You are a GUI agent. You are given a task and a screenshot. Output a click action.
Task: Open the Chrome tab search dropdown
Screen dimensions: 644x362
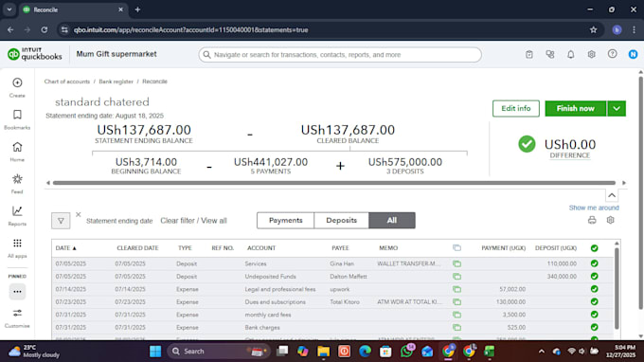click(x=9, y=9)
